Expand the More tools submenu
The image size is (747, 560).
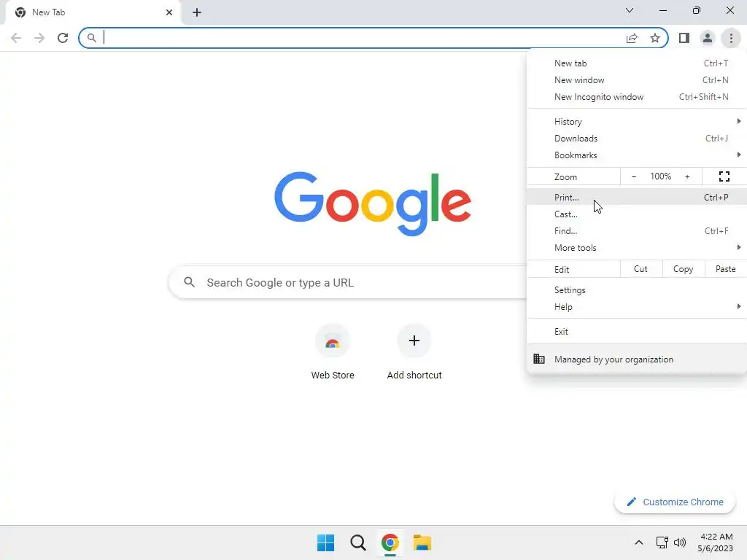(x=636, y=248)
